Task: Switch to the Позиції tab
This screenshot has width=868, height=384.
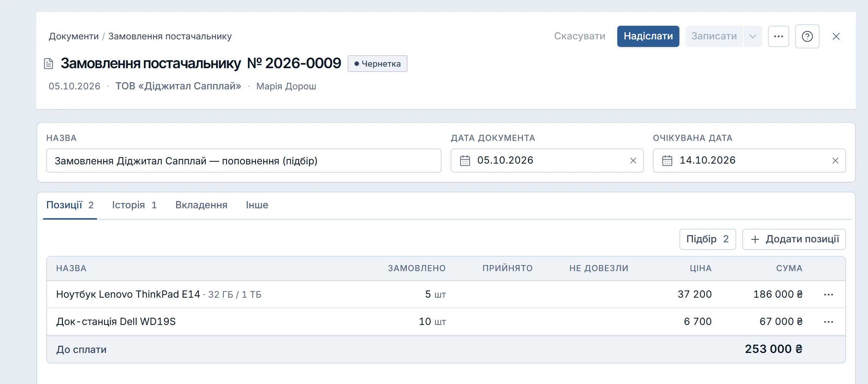Action: pos(70,205)
